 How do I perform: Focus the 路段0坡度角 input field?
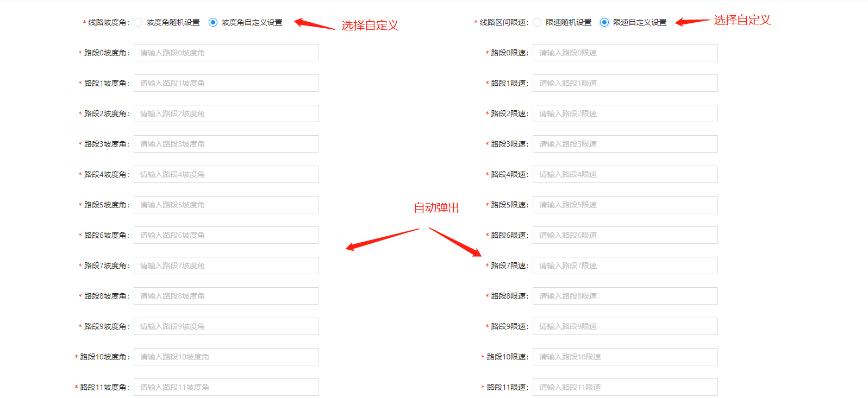point(226,53)
